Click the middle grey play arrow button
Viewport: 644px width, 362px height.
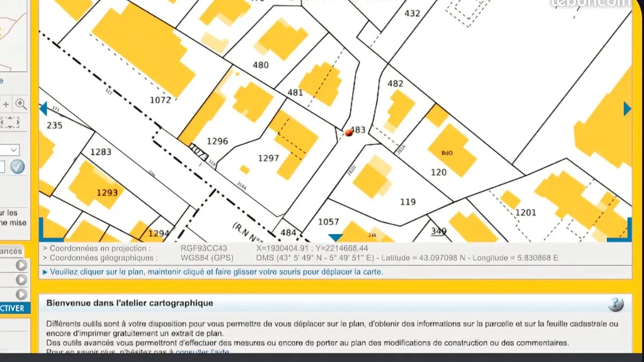click(21, 279)
